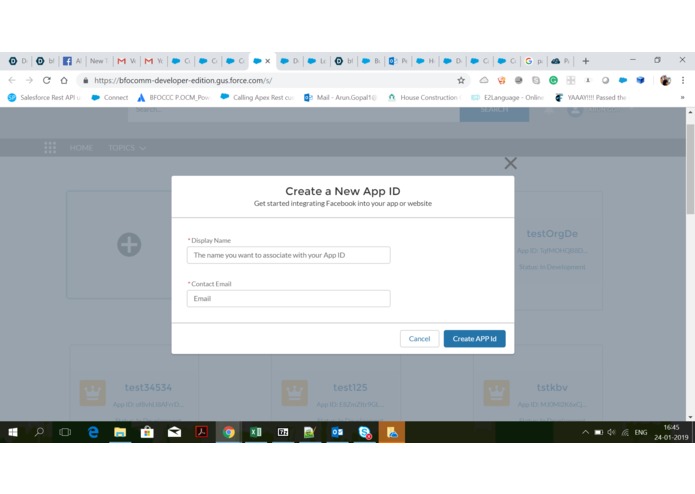This screenshot has width=695, height=494.
Task: Switch to the first Gmail browser tab
Action: 126,61
